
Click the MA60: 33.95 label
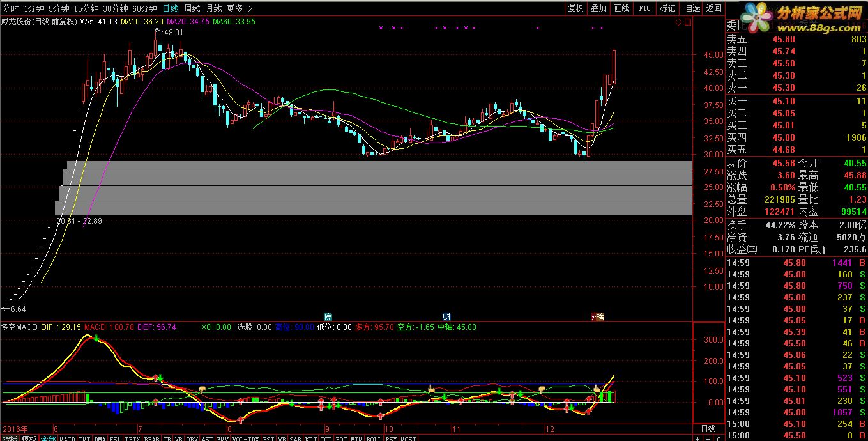tap(234, 22)
